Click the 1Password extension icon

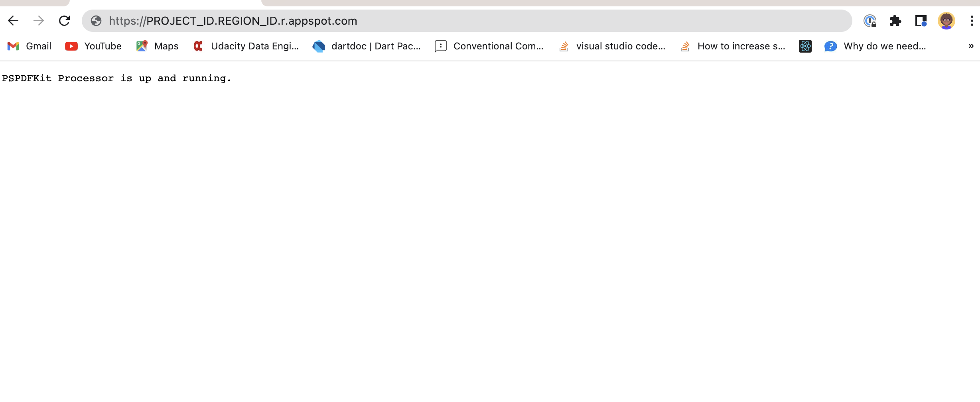click(x=870, y=21)
